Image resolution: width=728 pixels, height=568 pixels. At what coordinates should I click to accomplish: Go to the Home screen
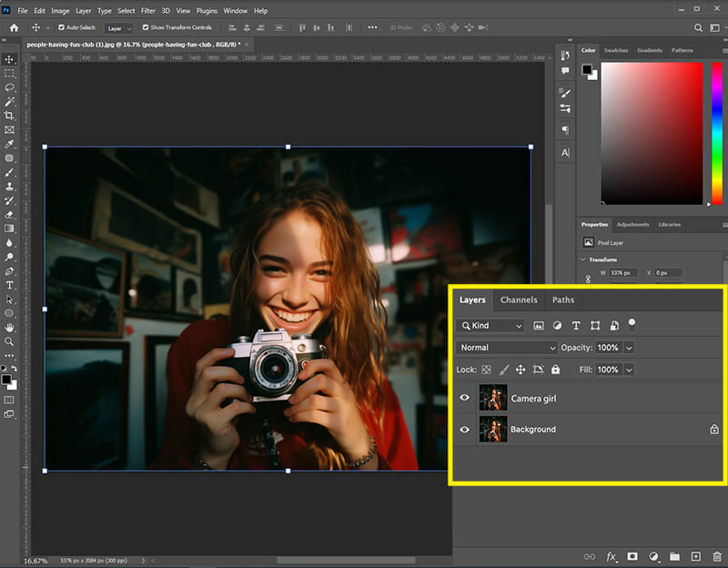pos(14,28)
